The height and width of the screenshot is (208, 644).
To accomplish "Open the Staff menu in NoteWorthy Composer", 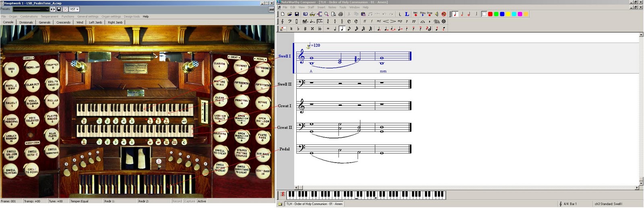I will [311, 7].
